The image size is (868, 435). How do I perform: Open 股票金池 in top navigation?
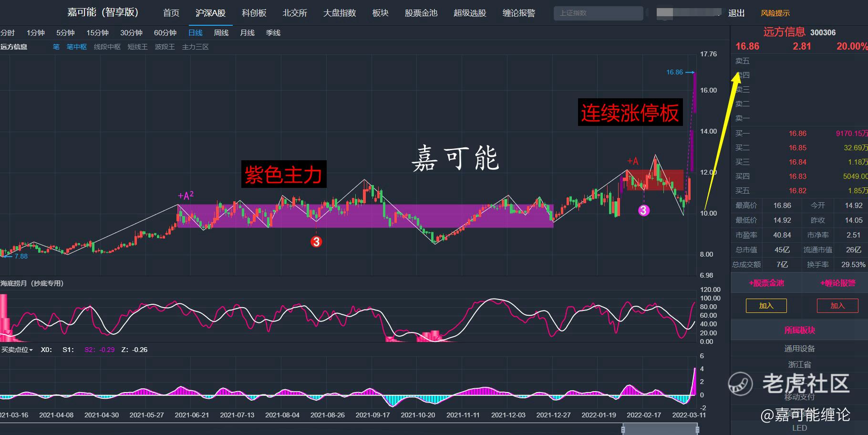coord(421,13)
